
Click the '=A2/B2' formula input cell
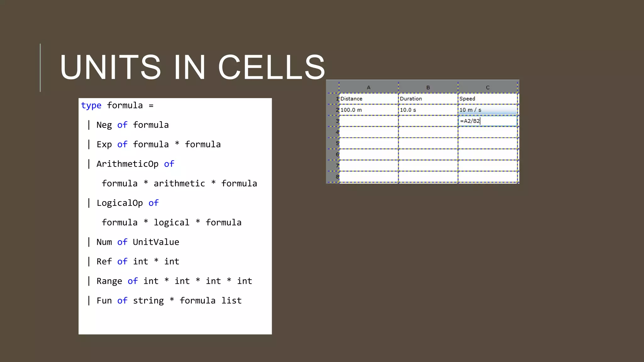tap(487, 121)
